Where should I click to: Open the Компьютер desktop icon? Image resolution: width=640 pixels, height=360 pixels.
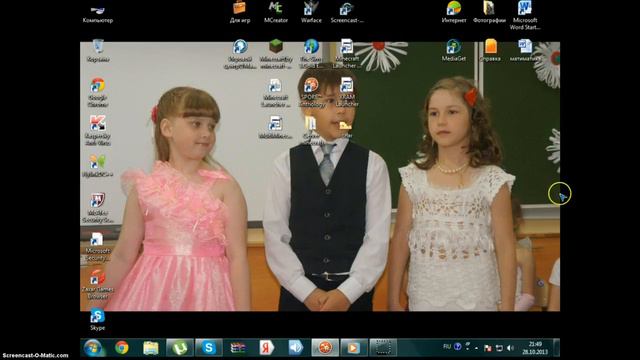click(x=98, y=13)
